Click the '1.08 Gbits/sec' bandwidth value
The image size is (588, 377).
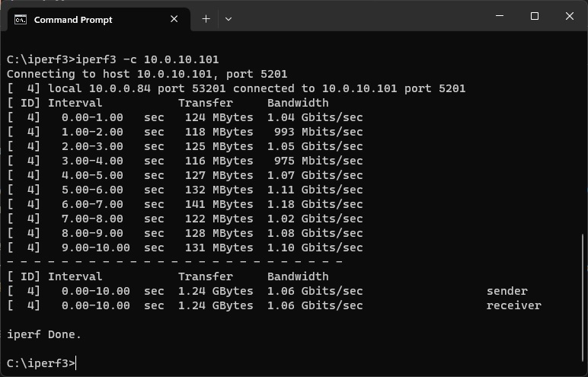(315, 233)
